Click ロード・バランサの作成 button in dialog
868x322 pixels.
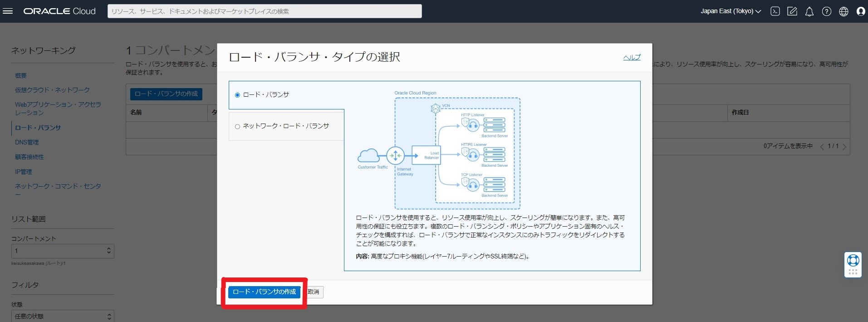[264, 292]
